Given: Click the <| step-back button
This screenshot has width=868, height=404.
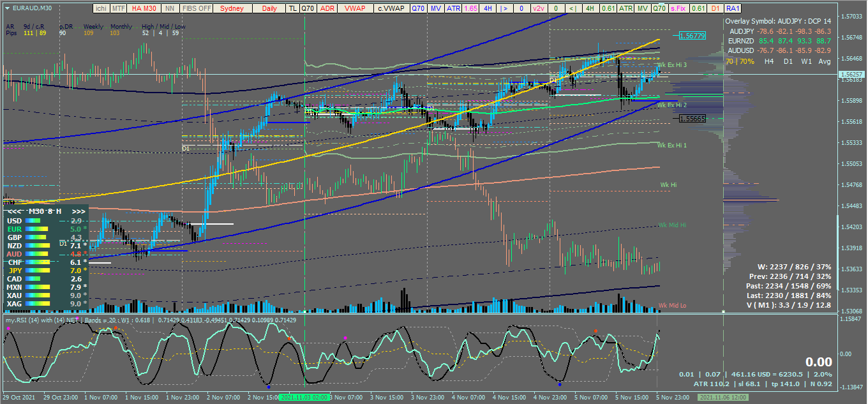Looking at the screenshot, I should pyautogui.click(x=573, y=8).
